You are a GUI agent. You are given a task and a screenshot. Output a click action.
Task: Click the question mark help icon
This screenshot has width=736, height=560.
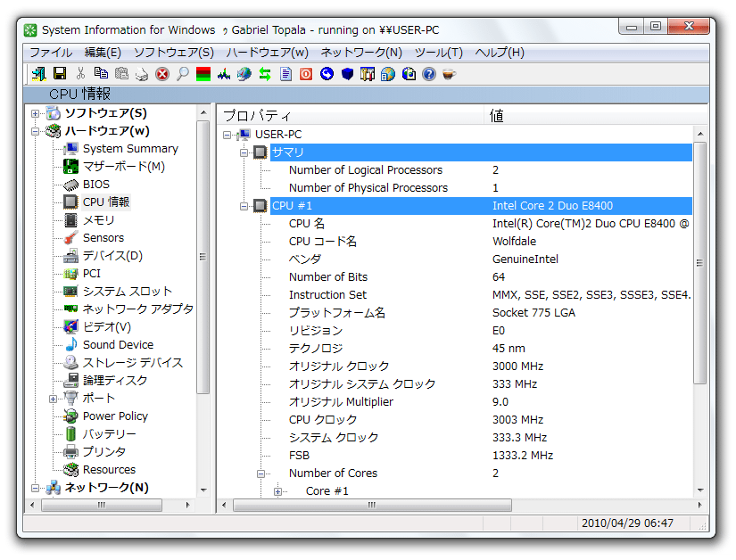[x=429, y=74]
